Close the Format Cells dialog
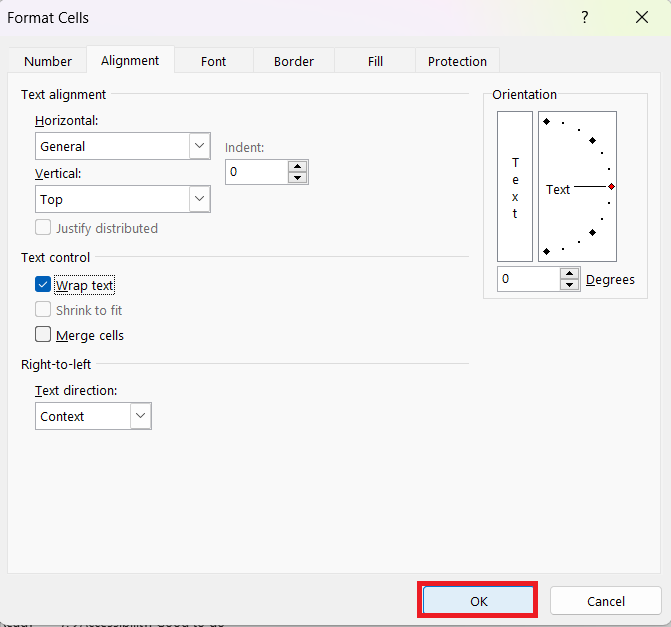This screenshot has height=627, width=671. 642,18
